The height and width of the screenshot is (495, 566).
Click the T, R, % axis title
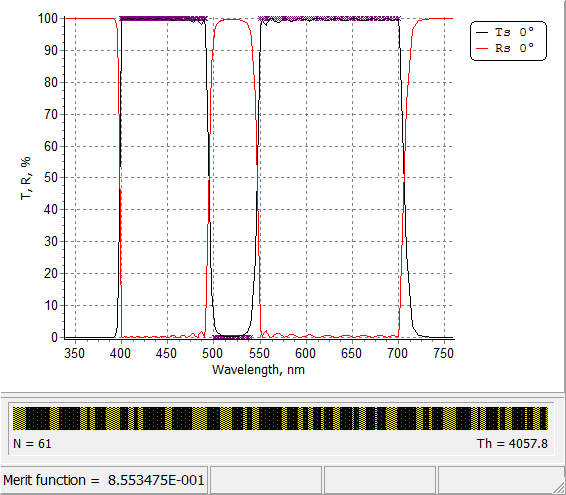[x=26, y=178]
